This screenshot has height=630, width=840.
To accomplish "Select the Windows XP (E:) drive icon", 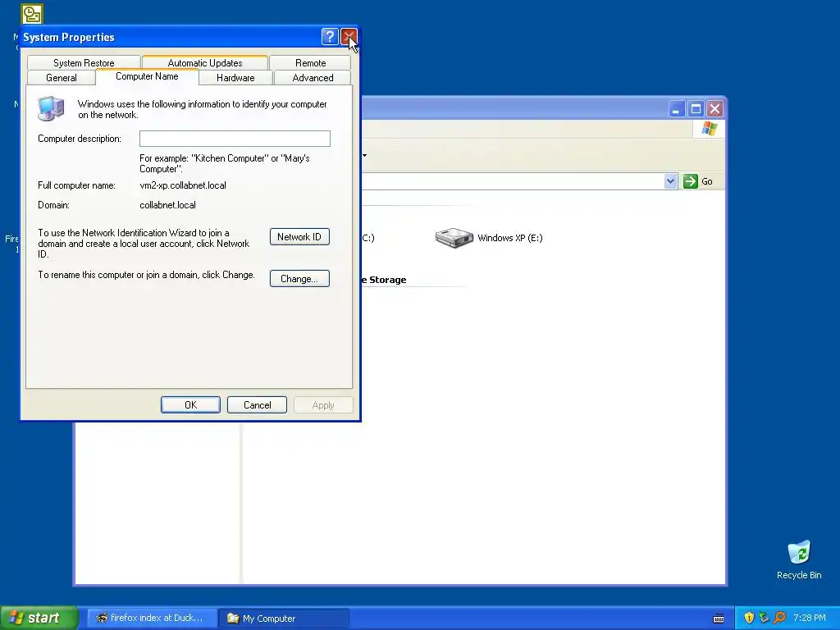I will [x=454, y=238].
